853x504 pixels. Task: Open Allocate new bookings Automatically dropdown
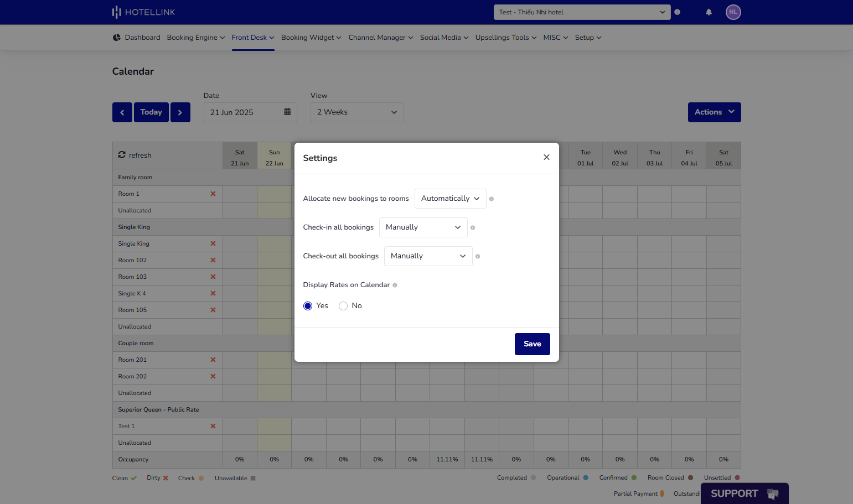pos(451,199)
